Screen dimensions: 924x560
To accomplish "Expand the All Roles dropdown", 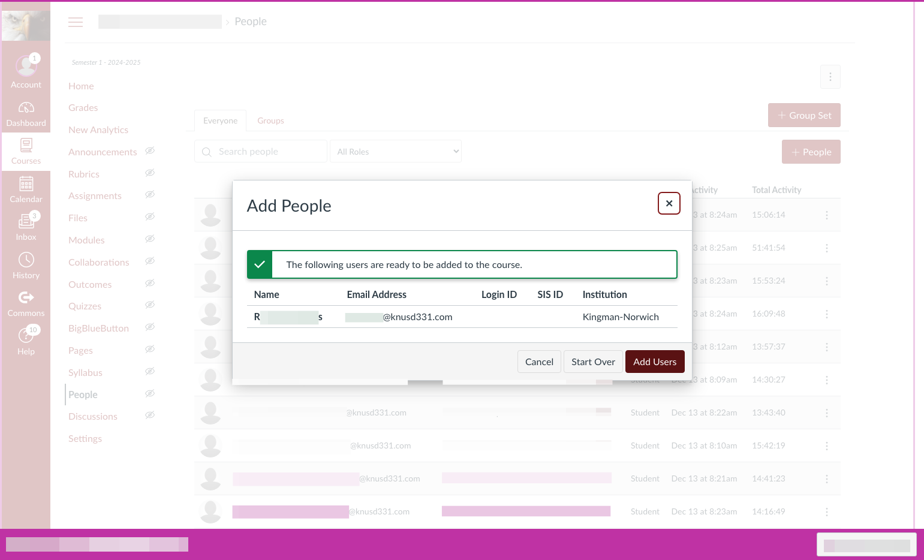I will [396, 152].
